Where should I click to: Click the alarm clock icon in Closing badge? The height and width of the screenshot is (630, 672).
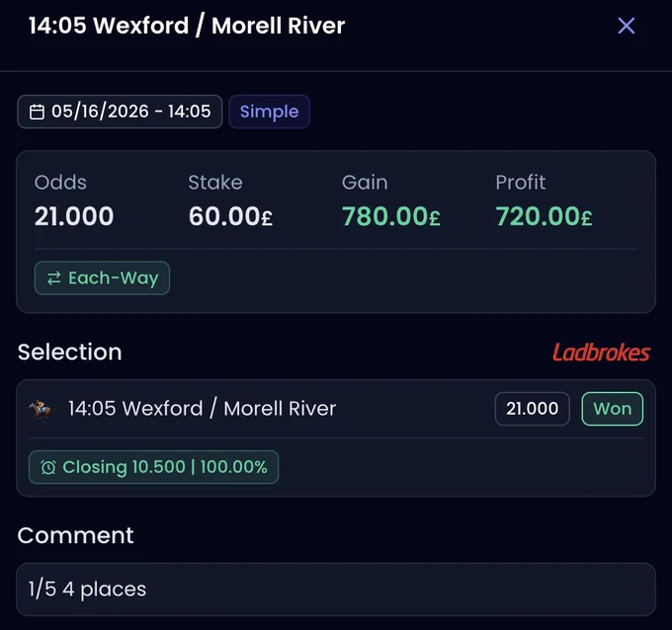point(48,467)
